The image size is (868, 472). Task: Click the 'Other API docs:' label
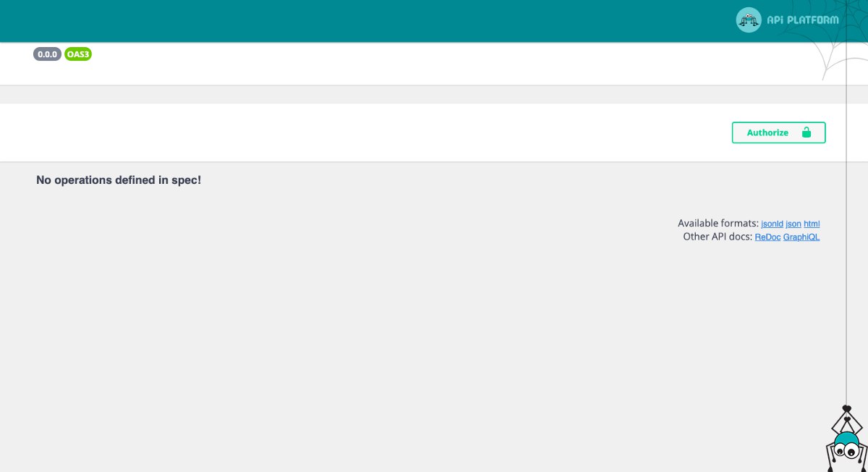[x=718, y=237]
